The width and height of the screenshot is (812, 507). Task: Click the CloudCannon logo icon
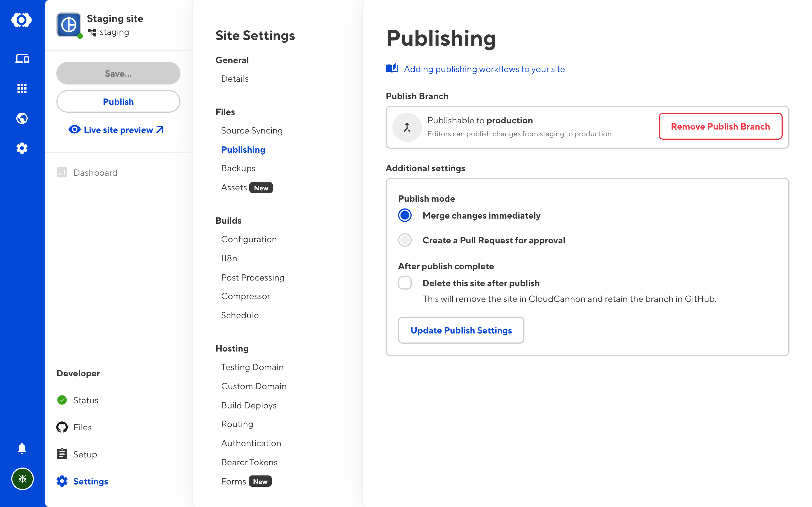point(22,20)
